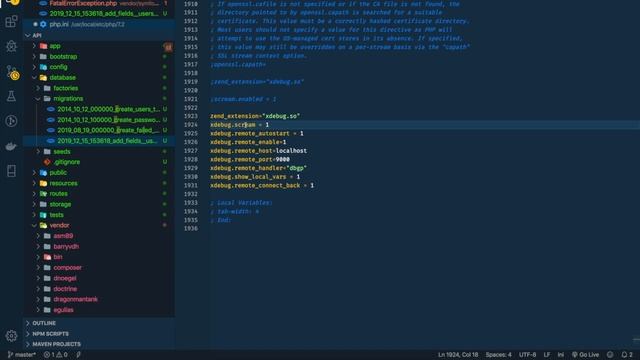The image size is (640, 360).
Task: Expand the dragonmantank vendor folder
Action: [x=99, y=299]
